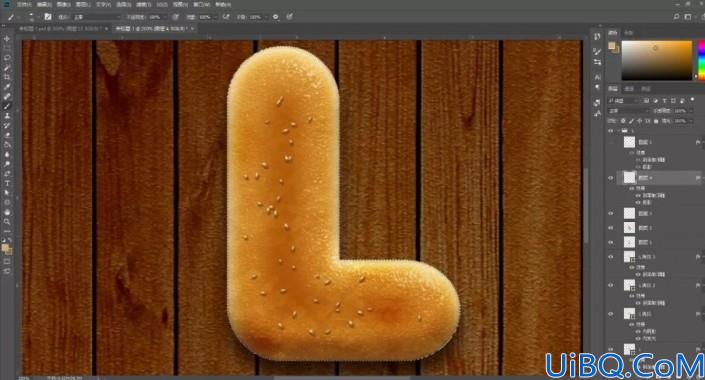705x380 pixels.
Task: Open the collapsed brushes panel icon
Action: point(597,51)
